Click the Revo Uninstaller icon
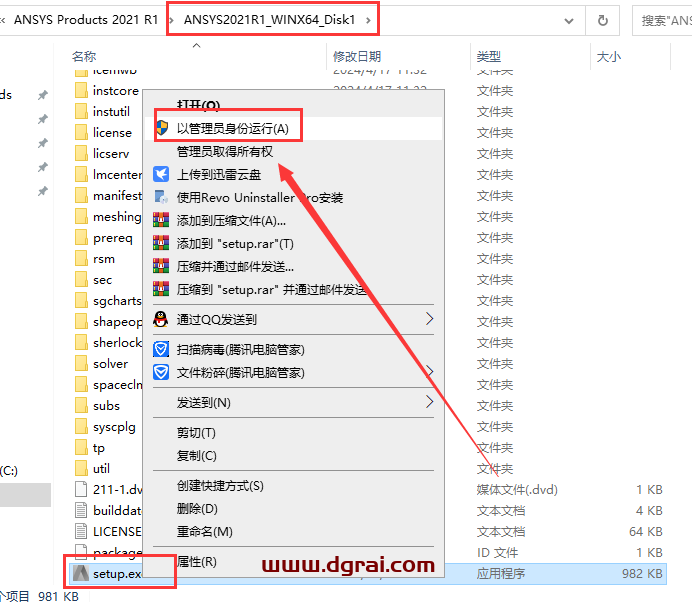 point(161,197)
